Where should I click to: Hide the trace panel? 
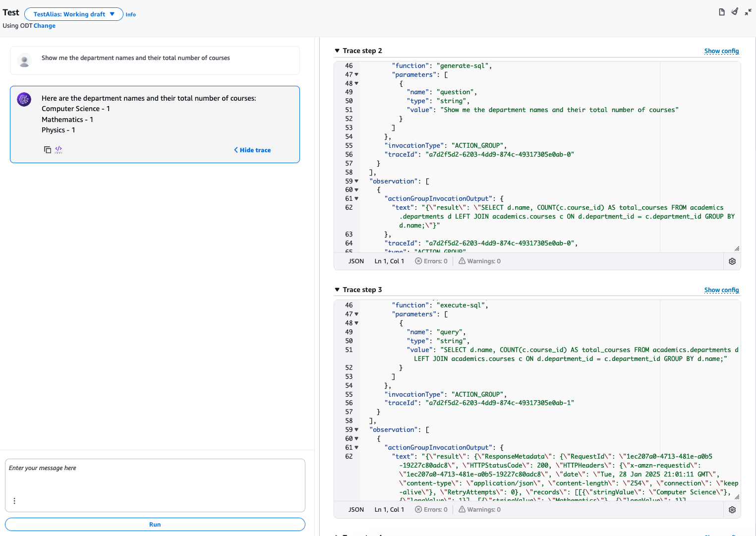[x=252, y=150]
